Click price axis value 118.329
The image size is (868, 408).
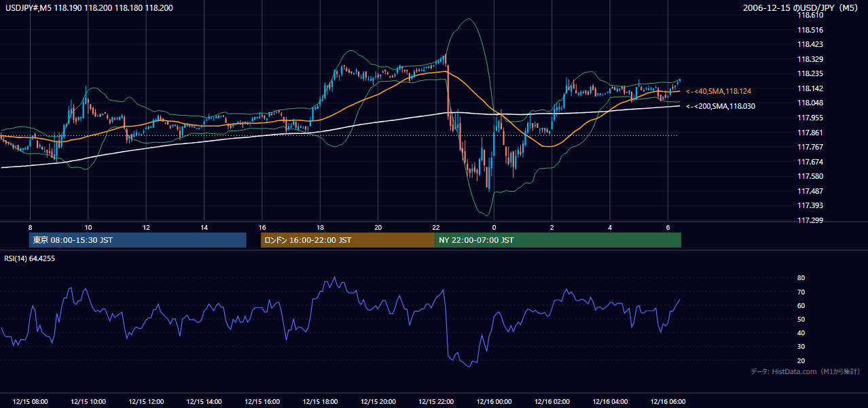point(810,59)
